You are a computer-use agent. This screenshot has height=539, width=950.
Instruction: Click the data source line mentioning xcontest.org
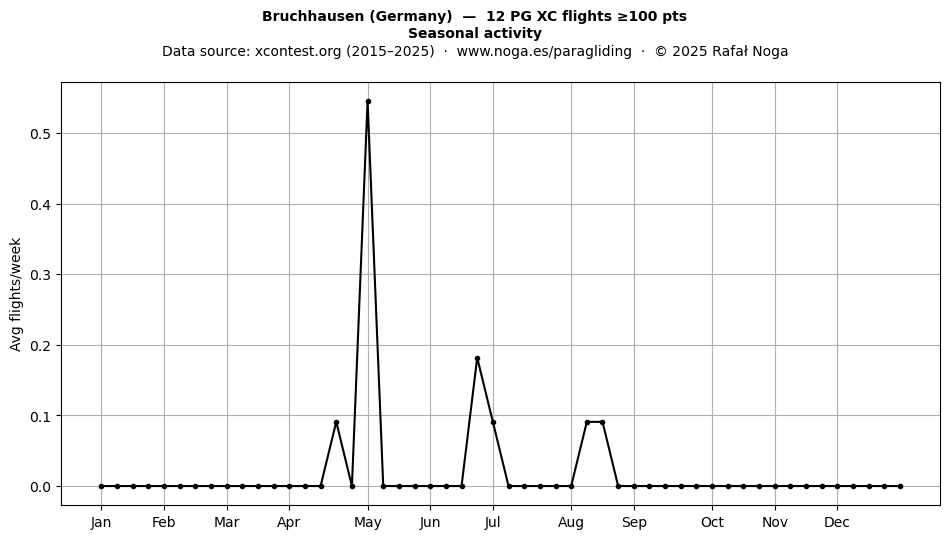tap(474, 51)
